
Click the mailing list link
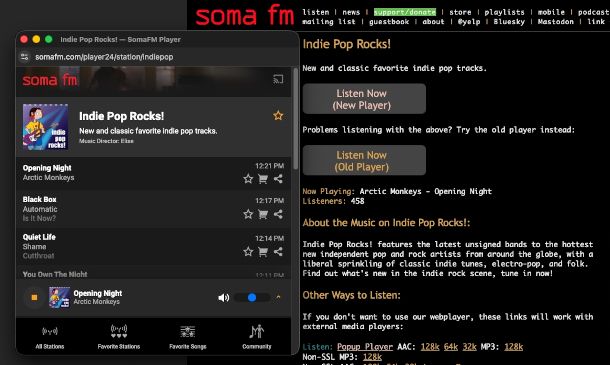pyautogui.click(x=329, y=22)
